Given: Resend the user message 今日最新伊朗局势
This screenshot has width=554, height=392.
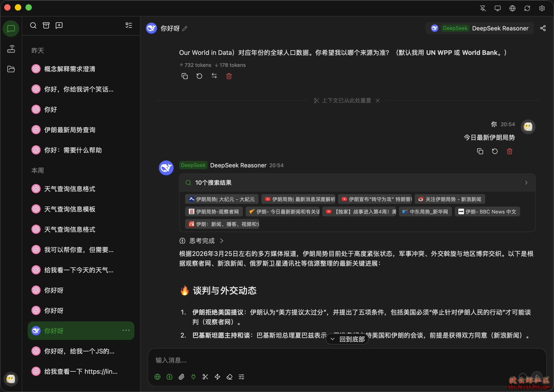Looking at the screenshot, I should [495, 151].
